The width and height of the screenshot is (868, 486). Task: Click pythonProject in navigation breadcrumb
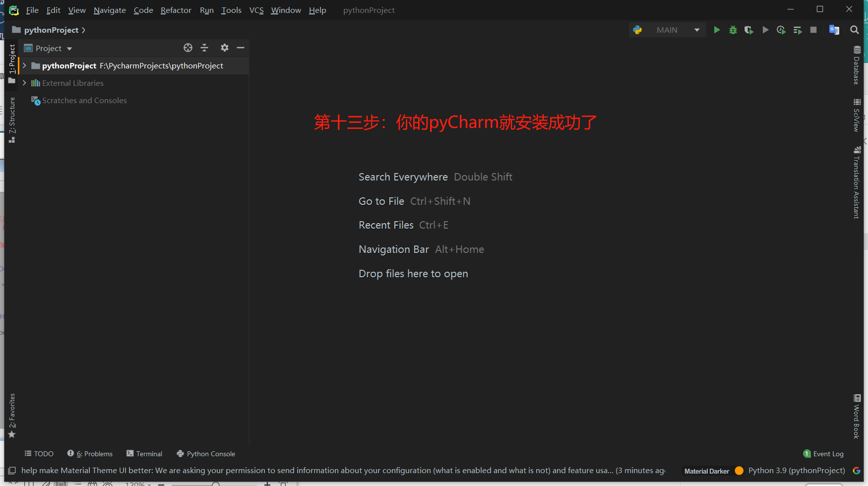click(51, 30)
